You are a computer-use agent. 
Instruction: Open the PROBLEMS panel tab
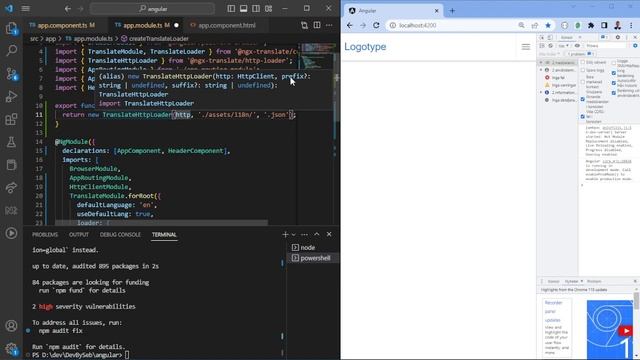point(45,235)
